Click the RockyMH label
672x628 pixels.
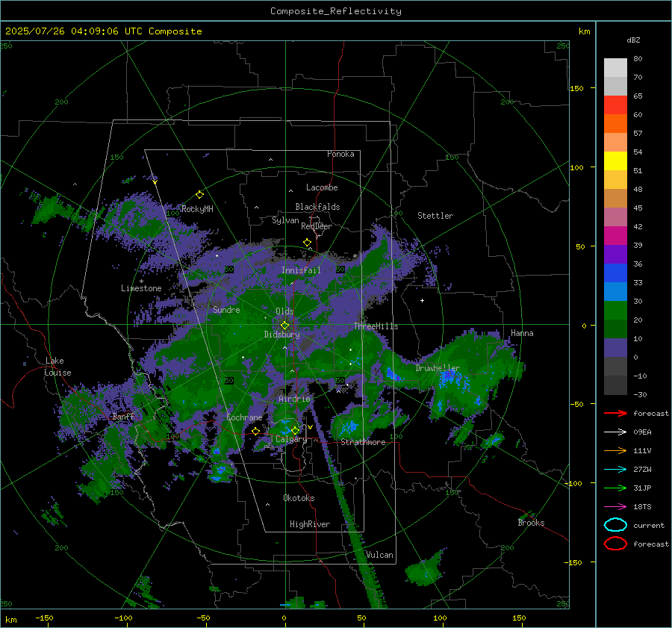pyautogui.click(x=197, y=209)
